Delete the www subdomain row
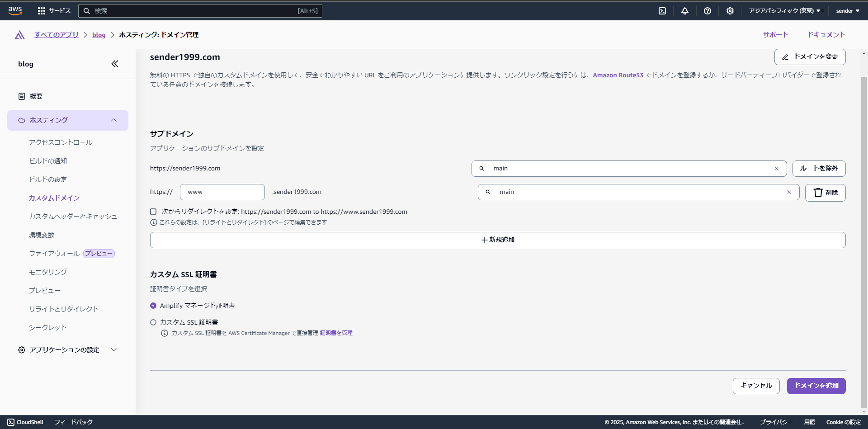Viewport: 868px width, 429px height. (x=826, y=193)
